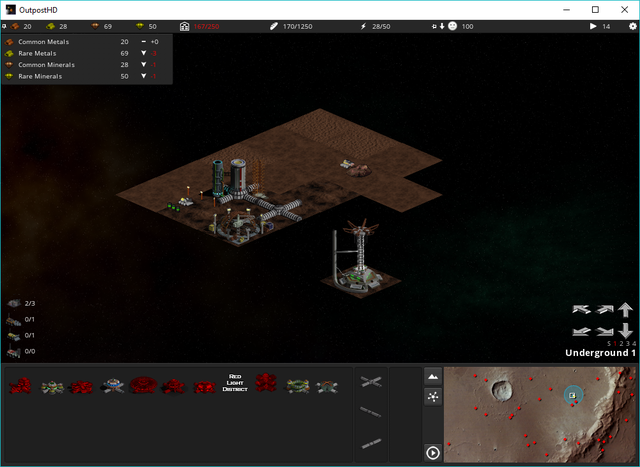
Task: Go down one level with down arrow
Action: 625,330
